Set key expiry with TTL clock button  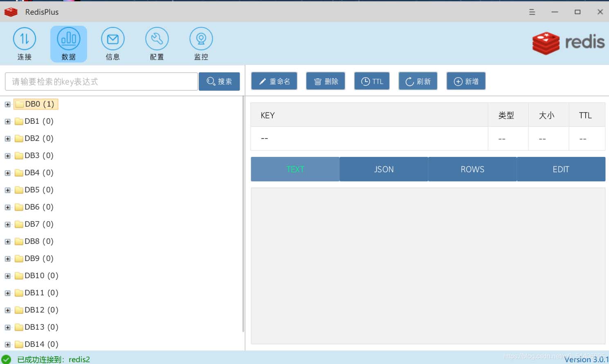tap(372, 81)
